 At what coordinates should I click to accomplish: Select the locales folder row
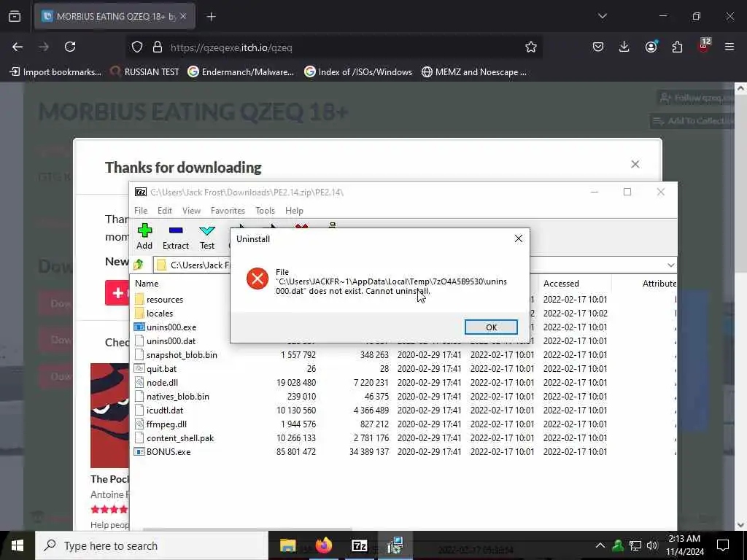click(160, 314)
